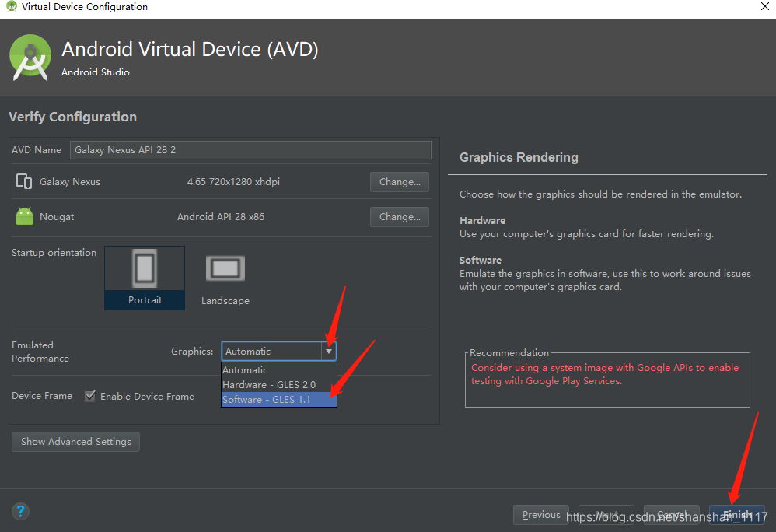Choose Software - GLES 1.1 option
776x532 pixels.
pos(279,399)
